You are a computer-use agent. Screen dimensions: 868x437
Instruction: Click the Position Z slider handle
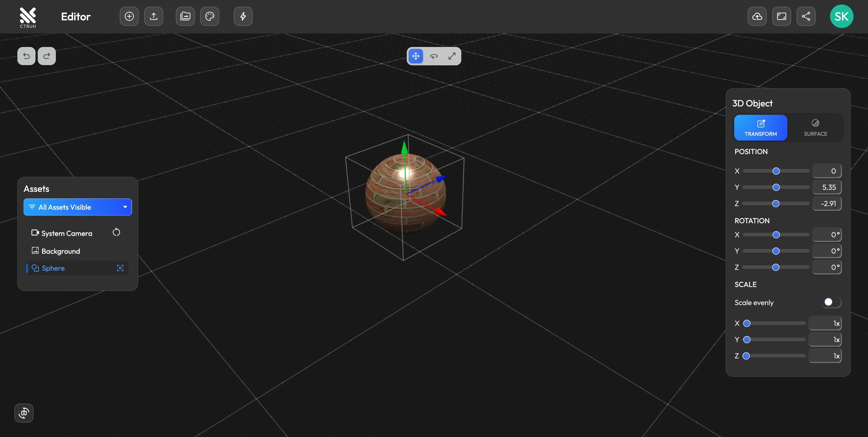pyautogui.click(x=776, y=204)
